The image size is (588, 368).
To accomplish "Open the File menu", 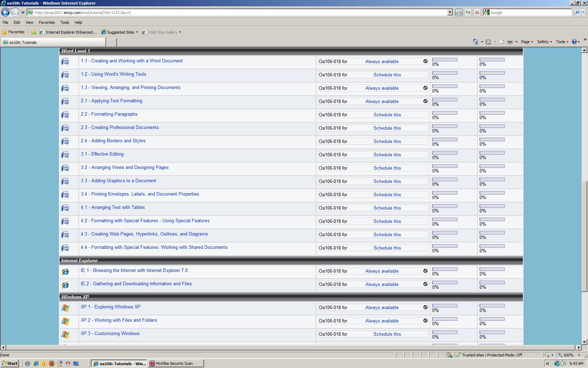I will pyautogui.click(x=5, y=22).
